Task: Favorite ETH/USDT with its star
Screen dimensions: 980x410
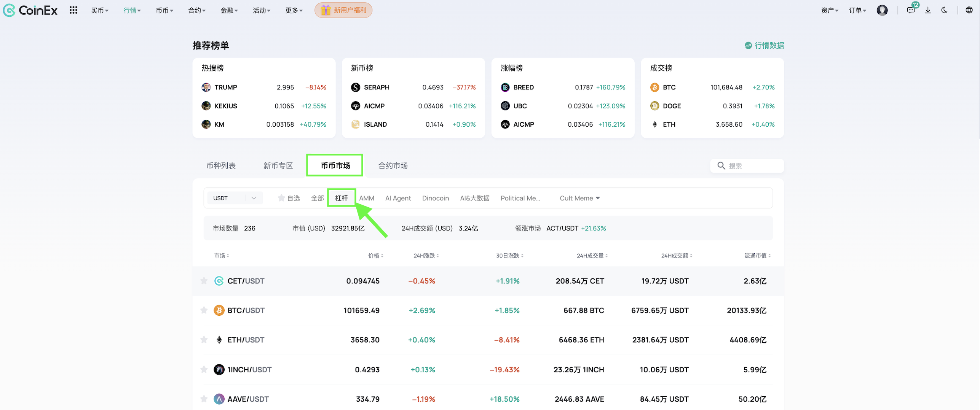Action: click(x=204, y=340)
